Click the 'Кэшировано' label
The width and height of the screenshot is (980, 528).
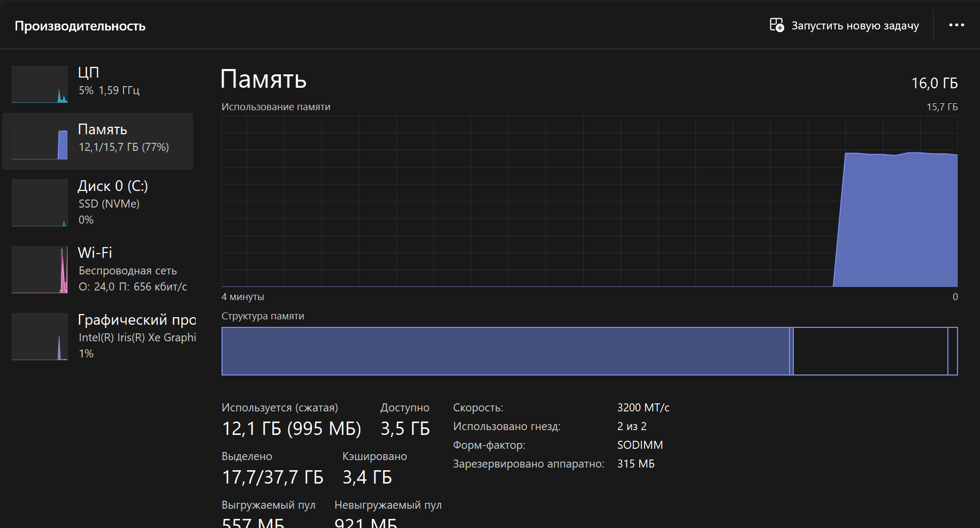[374, 456]
